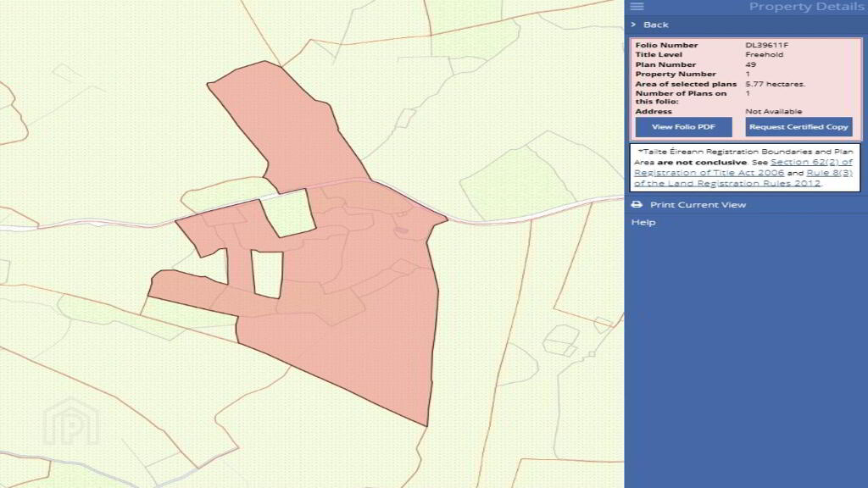Screen dimensions: 868x488
Task: Click the Area of selected plans value
Action: (x=775, y=84)
